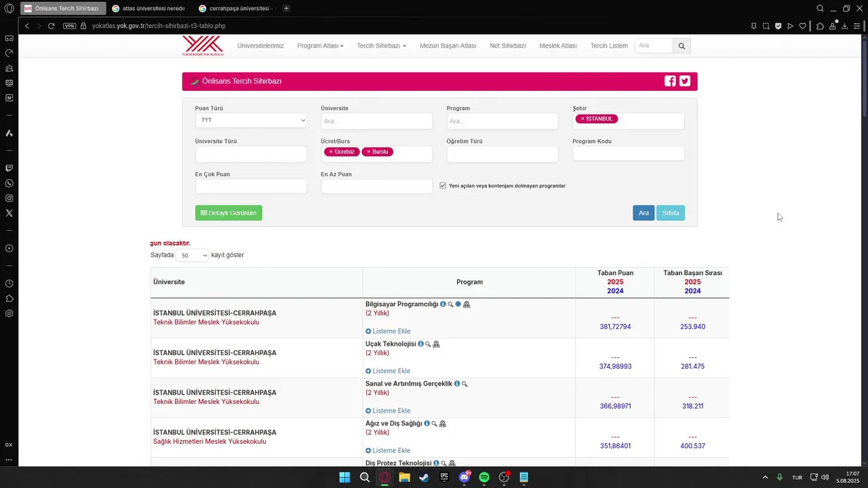Screen dimensions: 868x488
Task: Open sidebar settings gear icon
Action: click(x=9, y=313)
